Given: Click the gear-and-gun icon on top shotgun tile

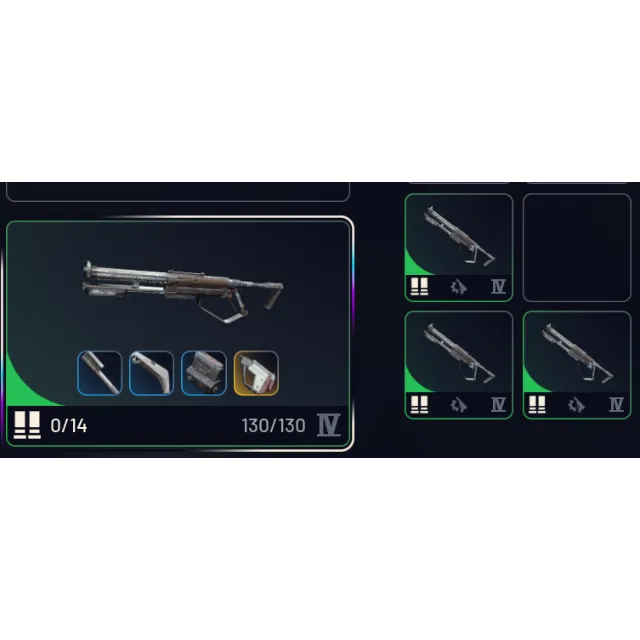Looking at the screenshot, I should tap(459, 287).
